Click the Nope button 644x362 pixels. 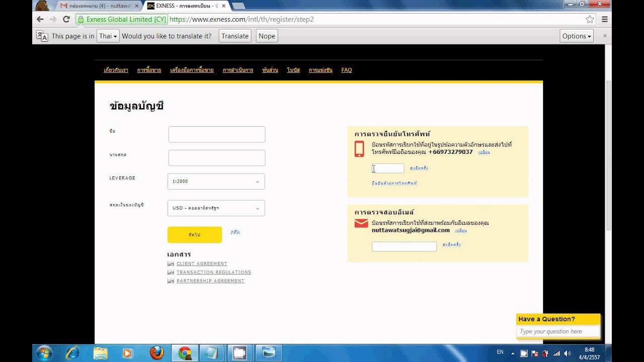point(267,36)
